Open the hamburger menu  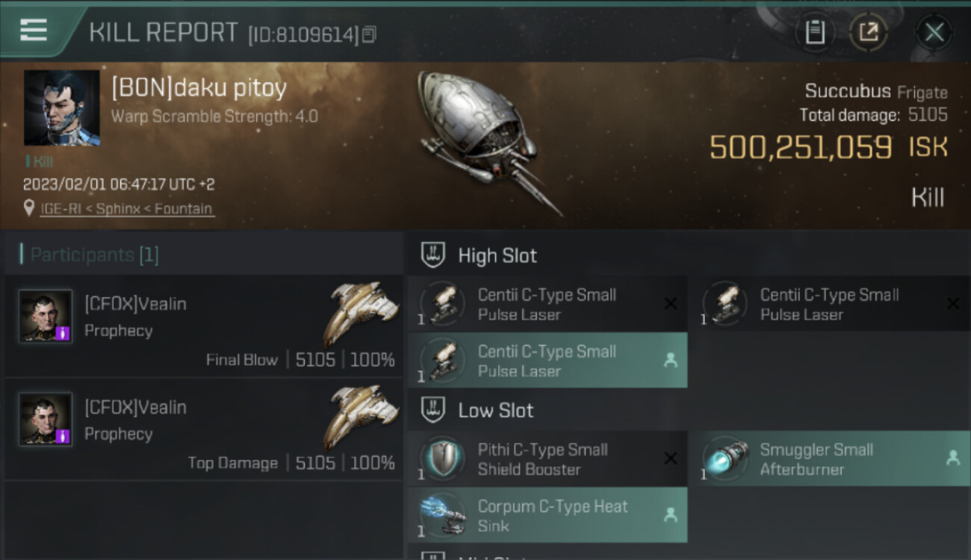pyautogui.click(x=34, y=31)
